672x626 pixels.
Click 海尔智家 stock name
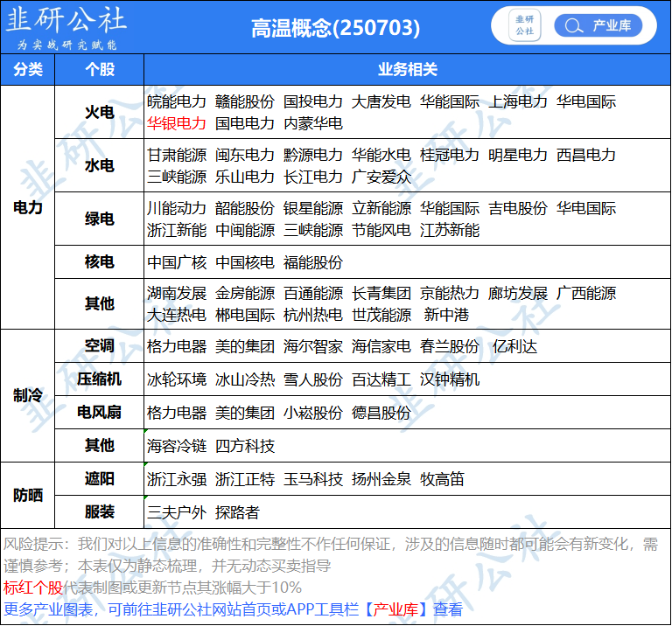313,346
